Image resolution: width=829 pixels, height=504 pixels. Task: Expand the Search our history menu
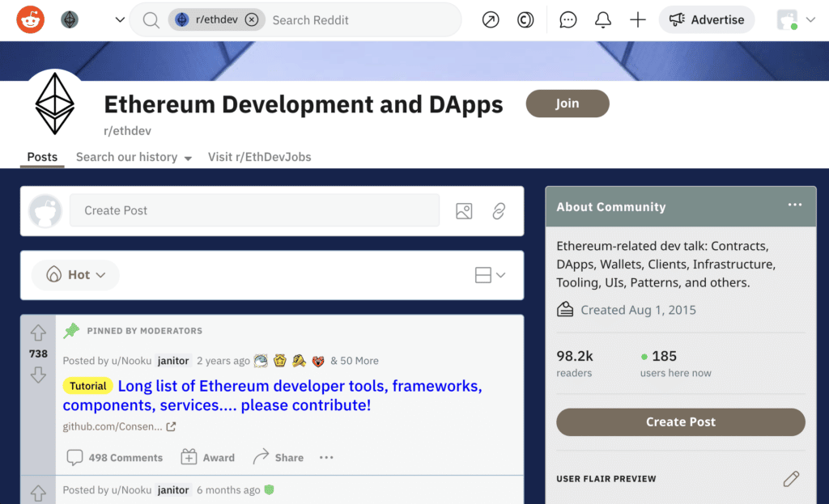tap(134, 157)
